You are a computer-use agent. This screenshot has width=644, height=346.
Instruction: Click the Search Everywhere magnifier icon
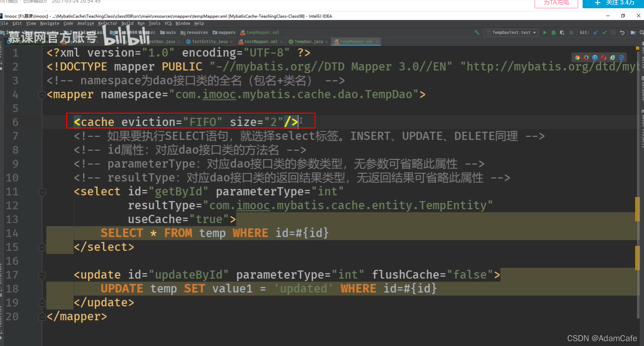641,33
